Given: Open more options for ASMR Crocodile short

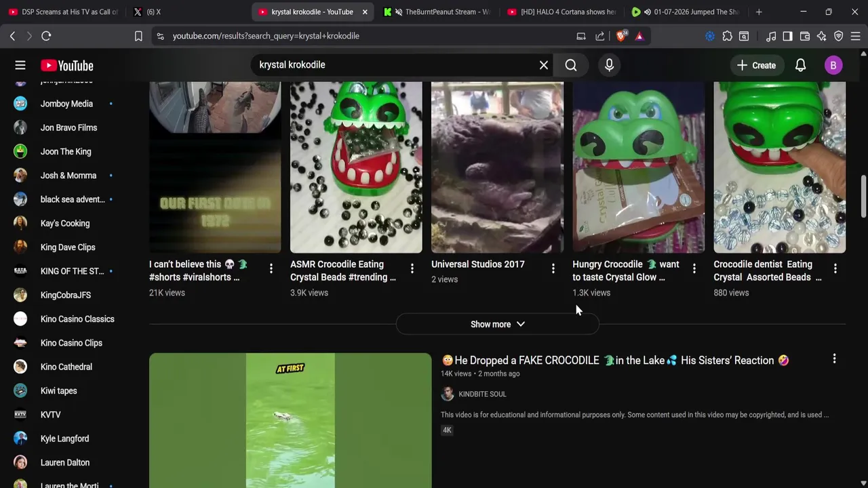Looking at the screenshot, I should 412,269.
